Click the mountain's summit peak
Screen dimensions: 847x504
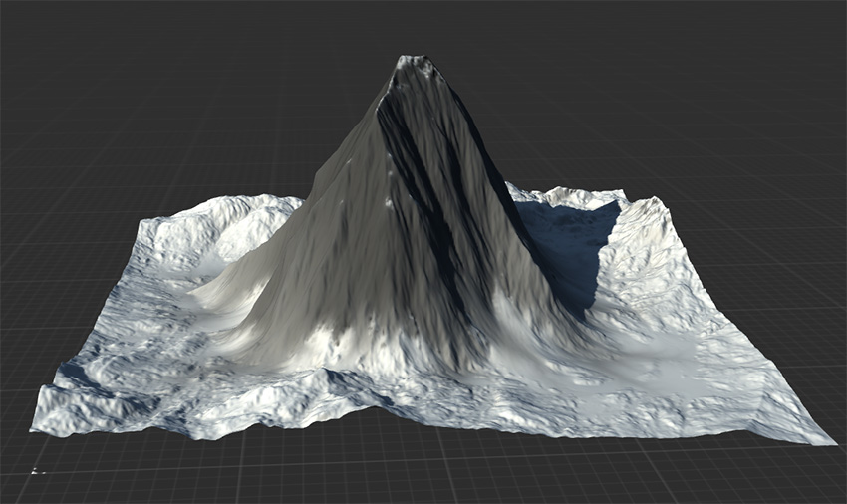click(414, 64)
